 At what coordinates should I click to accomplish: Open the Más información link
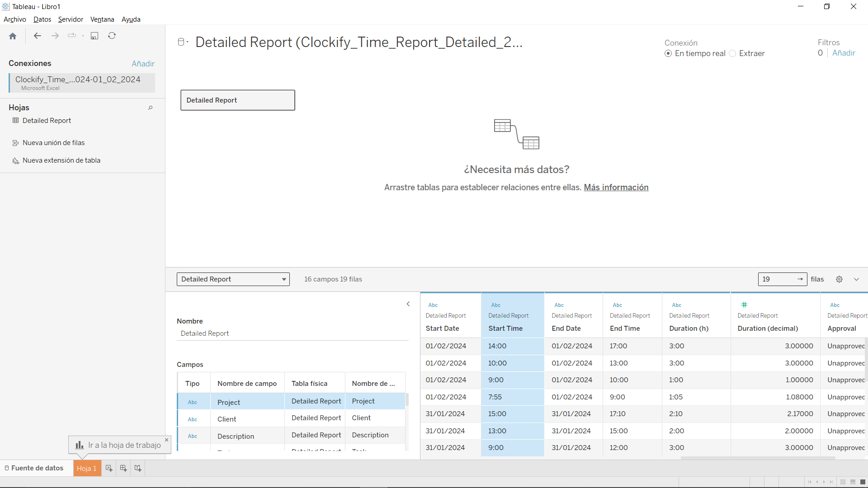coord(616,188)
